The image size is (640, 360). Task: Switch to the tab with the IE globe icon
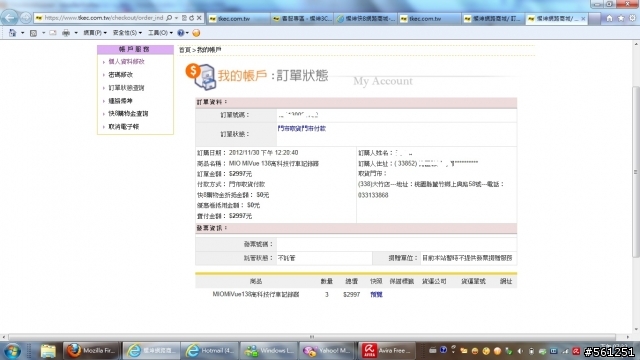pyautogui.click(x=366, y=19)
